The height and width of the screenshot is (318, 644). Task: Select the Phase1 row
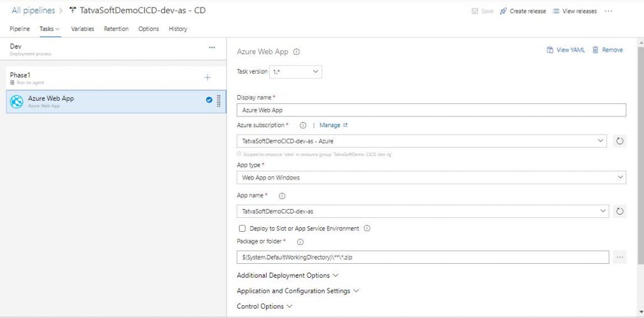[x=116, y=77]
